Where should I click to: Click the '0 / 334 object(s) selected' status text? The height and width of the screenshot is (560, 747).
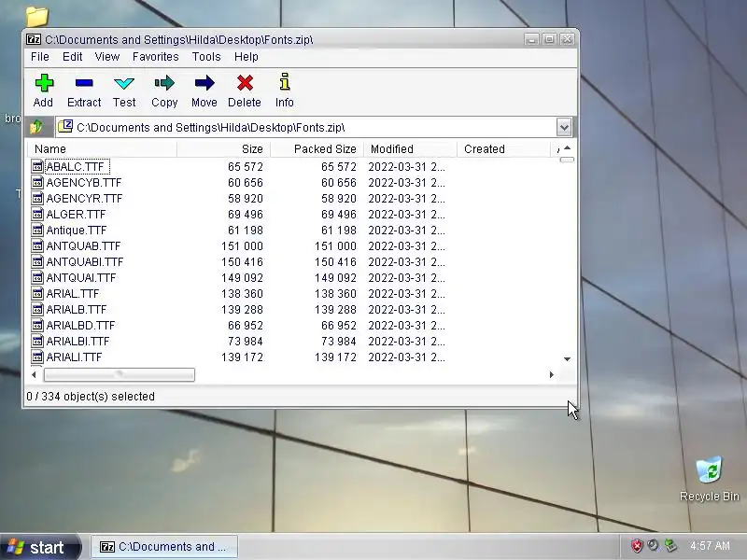tap(91, 396)
